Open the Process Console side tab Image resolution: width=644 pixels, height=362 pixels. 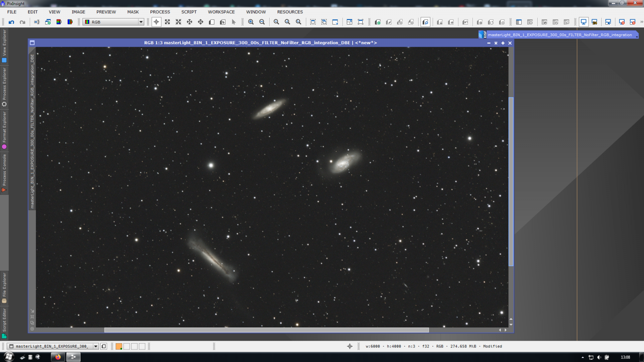click(x=4, y=173)
